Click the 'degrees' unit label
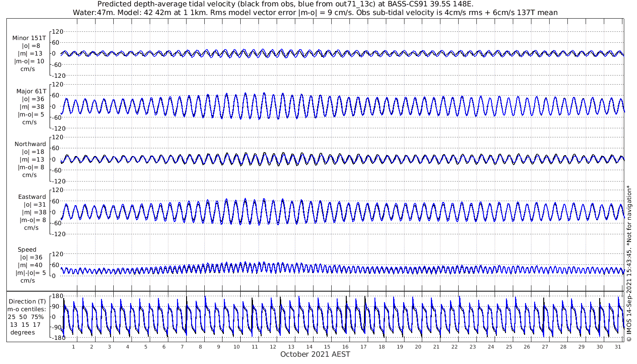The image size is (637, 364). (x=23, y=333)
